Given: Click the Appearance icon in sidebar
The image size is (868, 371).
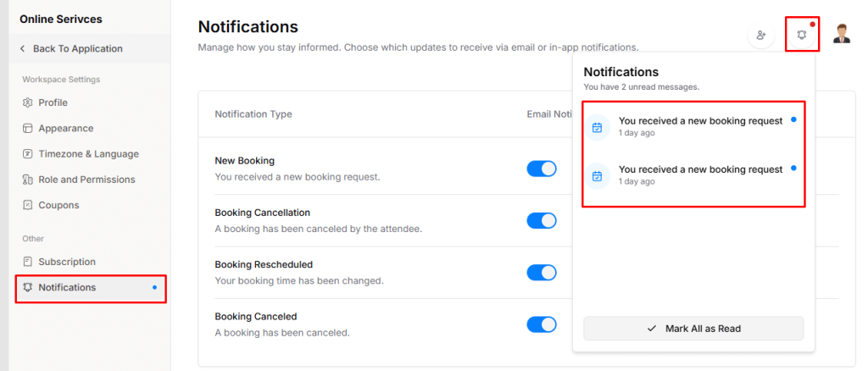Looking at the screenshot, I should 28,129.
